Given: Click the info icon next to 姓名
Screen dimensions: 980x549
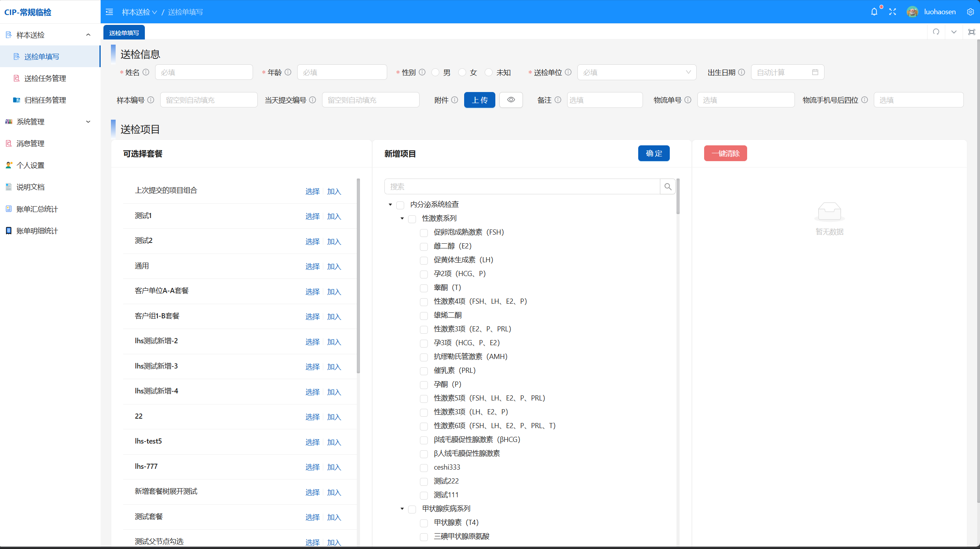Looking at the screenshot, I should click(146, 72).
